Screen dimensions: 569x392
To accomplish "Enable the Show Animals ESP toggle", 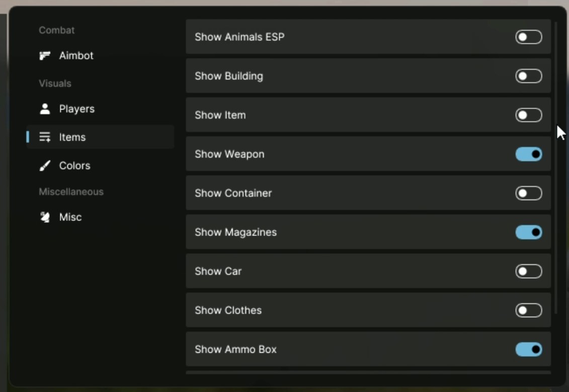I will [528, 37].
